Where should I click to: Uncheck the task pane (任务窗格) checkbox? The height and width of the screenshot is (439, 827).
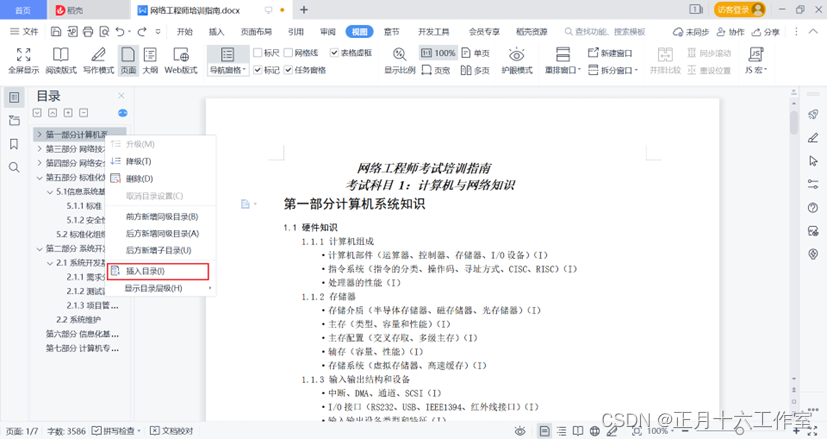click(289, 70)
